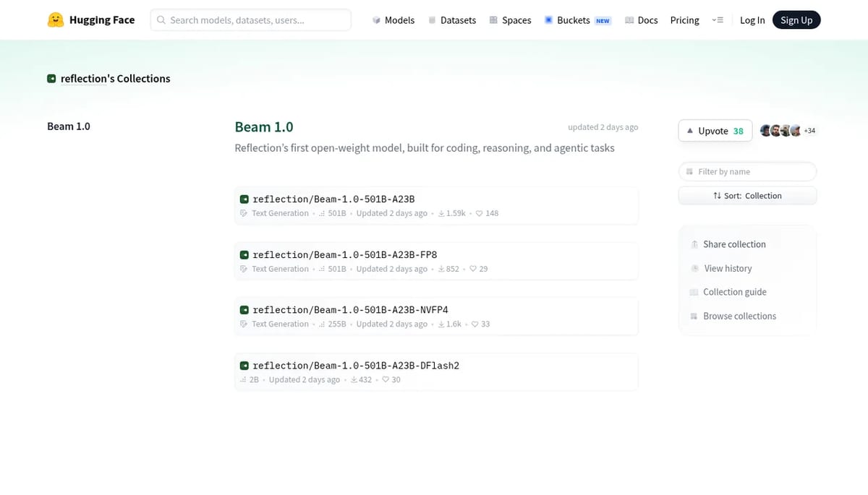Click the org avatar on Beam-1.0-501B-A23B-FP8 row
Screen dimensions: 868x495
point(244,255)
